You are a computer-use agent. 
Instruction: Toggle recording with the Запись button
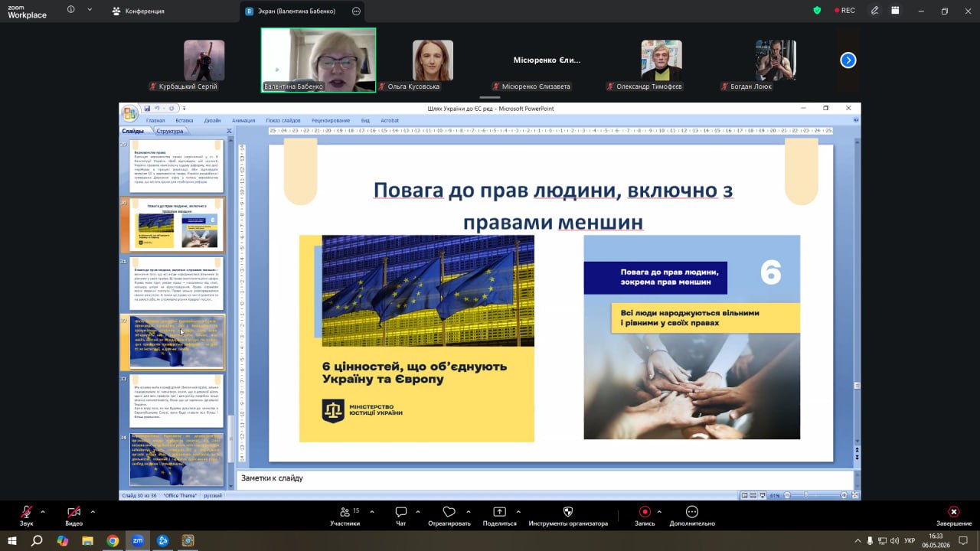tap(645, 512)
